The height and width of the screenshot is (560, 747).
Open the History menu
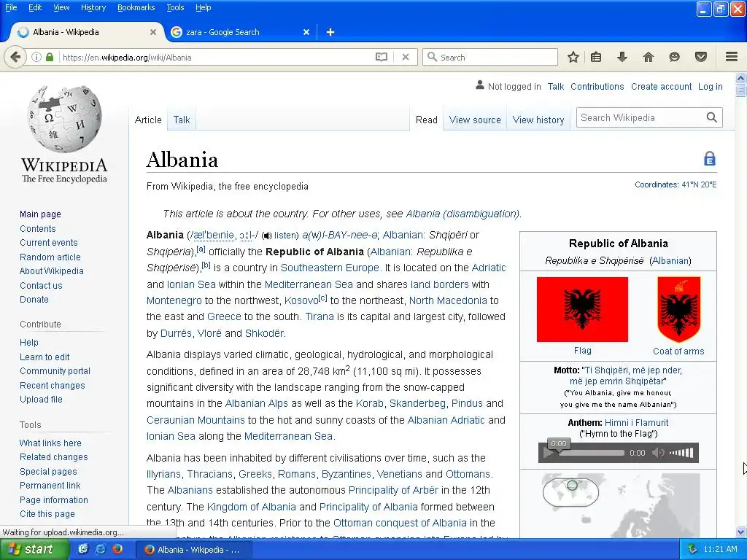[x=93, y=7]
